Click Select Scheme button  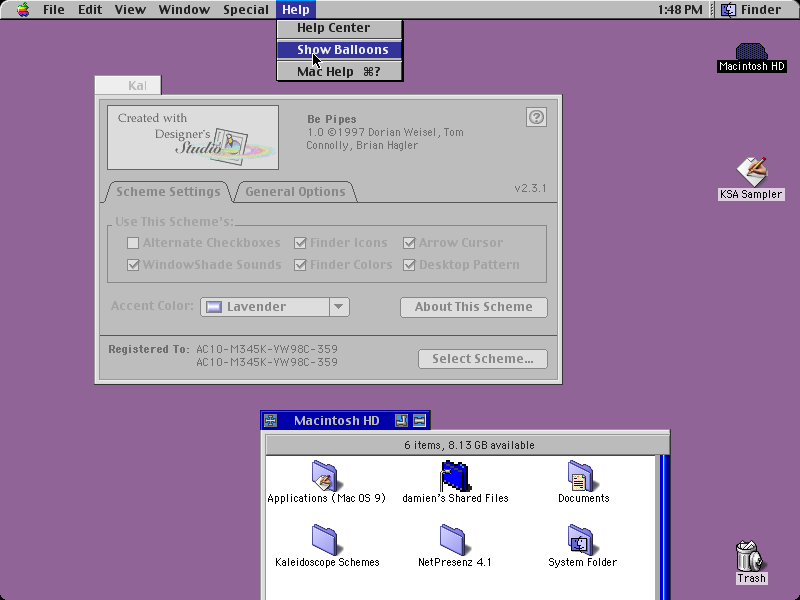(483, 359)
